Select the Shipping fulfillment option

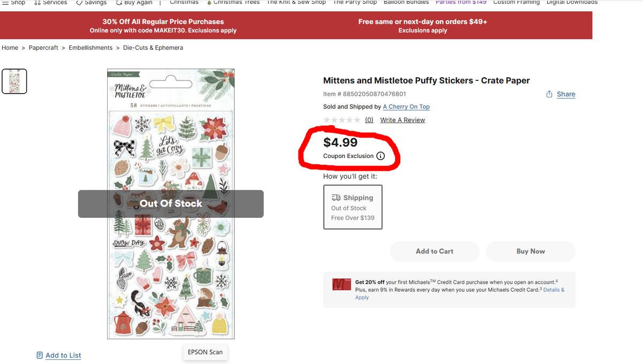point(353,207)
